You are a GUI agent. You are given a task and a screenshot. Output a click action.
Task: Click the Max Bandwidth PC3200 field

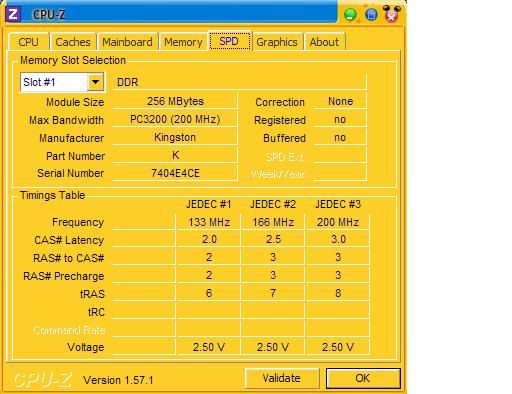point(175,119)
